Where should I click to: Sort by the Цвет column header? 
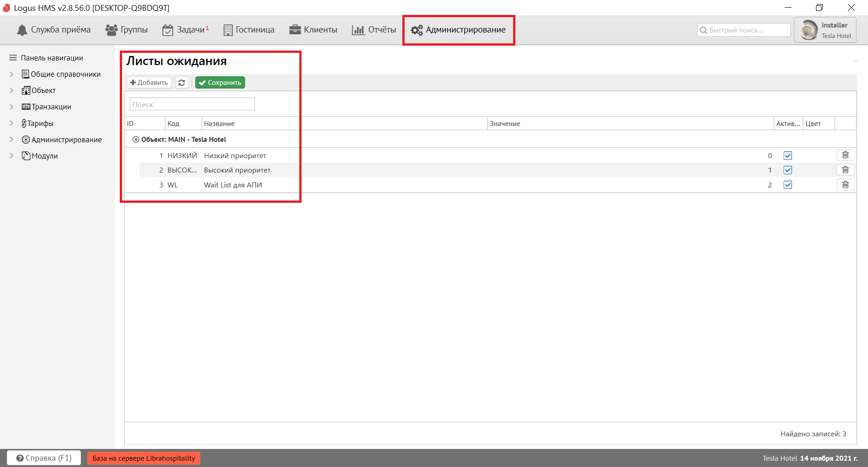[x=819, y=123]
